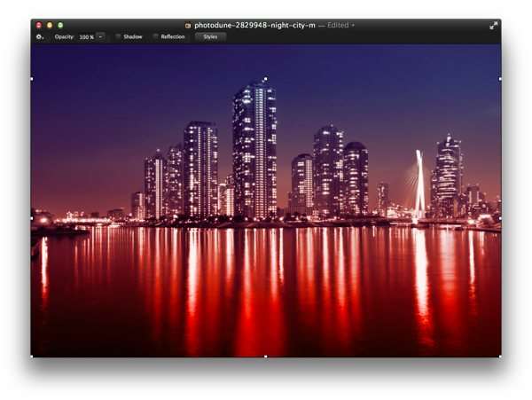Click the bottom-left selection handle

tap(32, 357)
